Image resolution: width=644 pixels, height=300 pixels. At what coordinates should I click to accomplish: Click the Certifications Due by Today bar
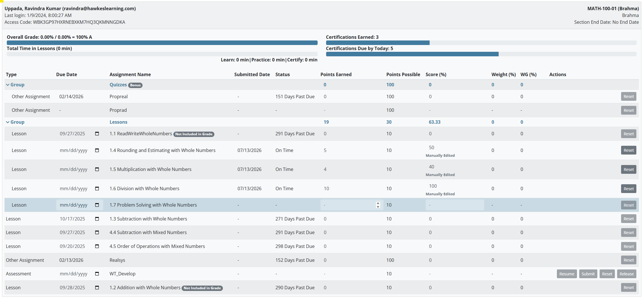tap(481, 54)
